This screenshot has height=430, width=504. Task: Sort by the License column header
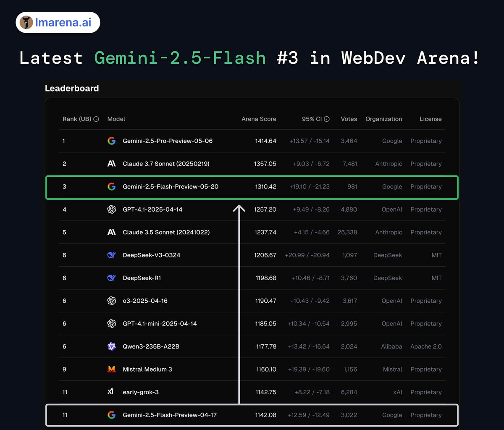(430, 119)
